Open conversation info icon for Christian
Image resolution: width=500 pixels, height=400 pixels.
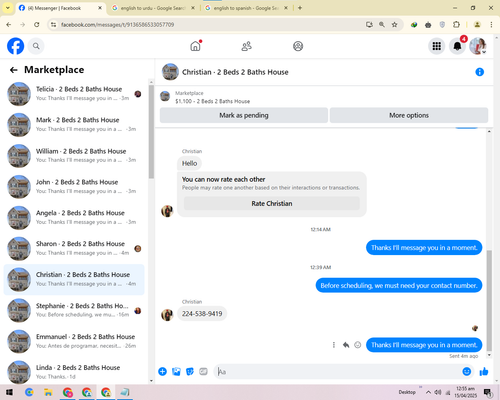(x=479, y=72)
